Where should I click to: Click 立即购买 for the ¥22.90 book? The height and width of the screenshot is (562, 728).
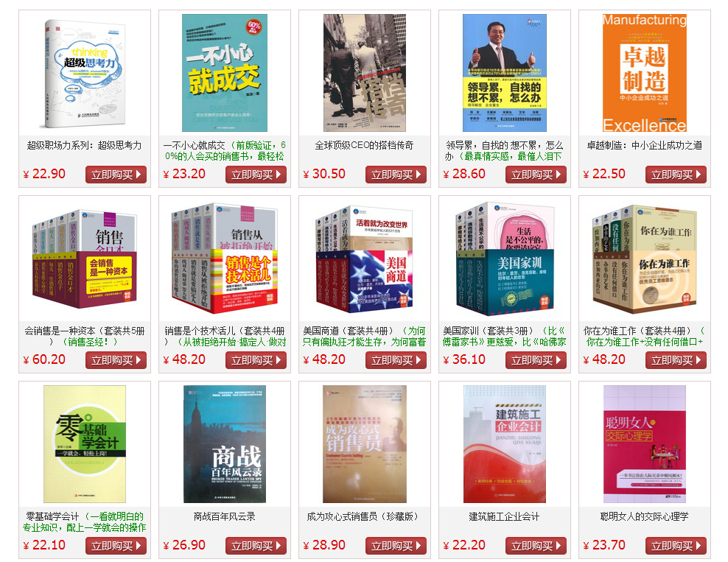coord(116,175)
